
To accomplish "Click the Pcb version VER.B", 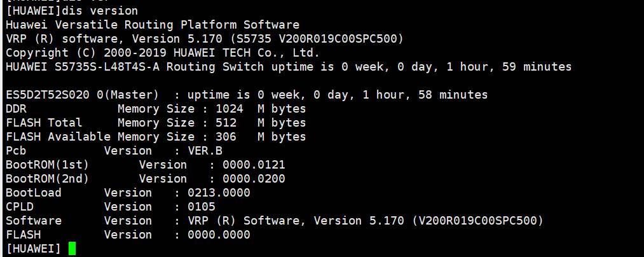I will pyautogui.click(x=205, y=151).
